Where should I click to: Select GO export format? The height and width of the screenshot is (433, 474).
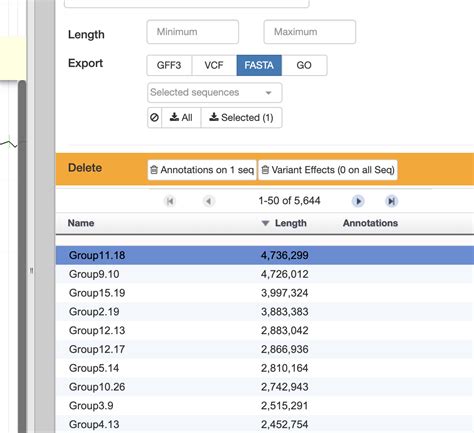[304, 65]
